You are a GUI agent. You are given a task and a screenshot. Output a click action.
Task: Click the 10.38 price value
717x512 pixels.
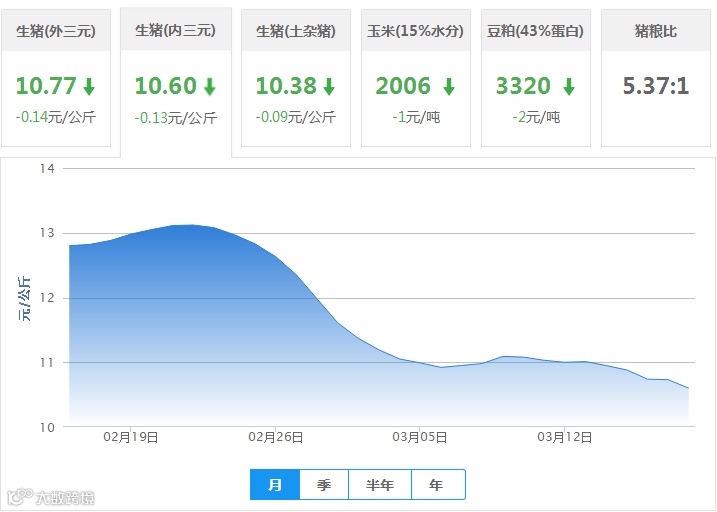(286, 86)
